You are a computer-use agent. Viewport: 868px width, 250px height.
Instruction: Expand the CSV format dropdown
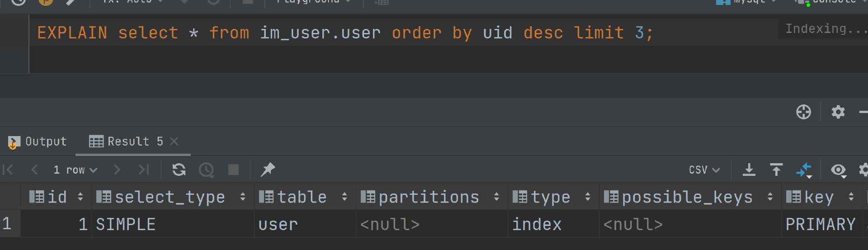[x=704, y=170]
